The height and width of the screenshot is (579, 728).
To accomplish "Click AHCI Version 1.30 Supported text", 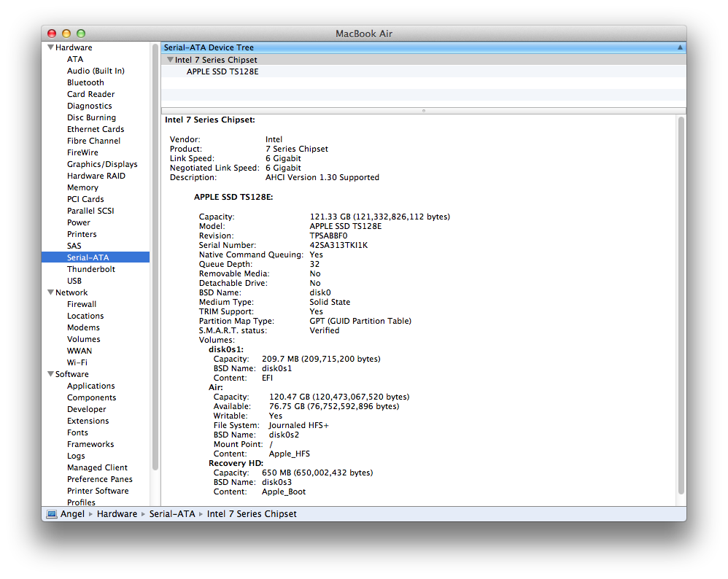I will (322, 177).
